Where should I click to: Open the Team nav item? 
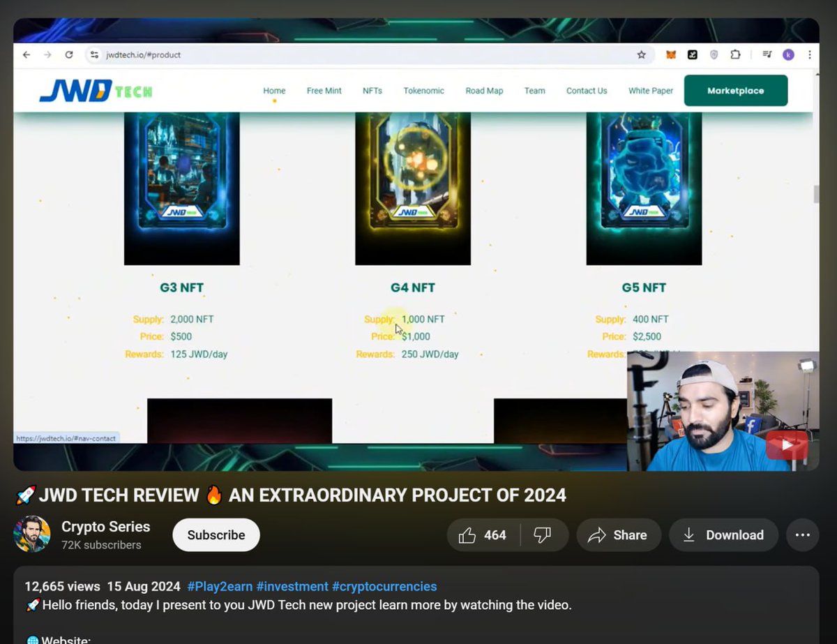[x=535, y=91]
